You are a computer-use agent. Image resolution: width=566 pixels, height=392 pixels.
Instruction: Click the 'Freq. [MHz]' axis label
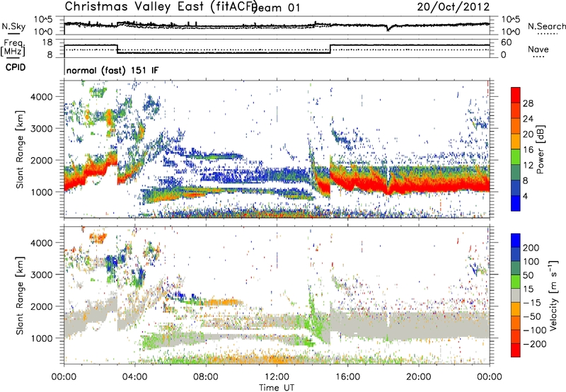point(13,47)
